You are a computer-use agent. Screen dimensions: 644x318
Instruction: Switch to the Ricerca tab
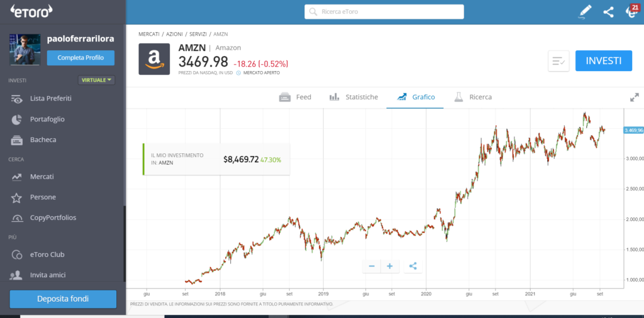[473, 97]
